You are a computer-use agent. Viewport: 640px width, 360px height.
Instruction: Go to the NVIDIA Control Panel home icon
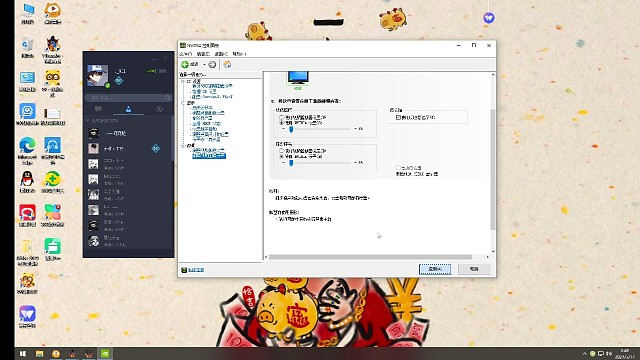tap(227, 64)
